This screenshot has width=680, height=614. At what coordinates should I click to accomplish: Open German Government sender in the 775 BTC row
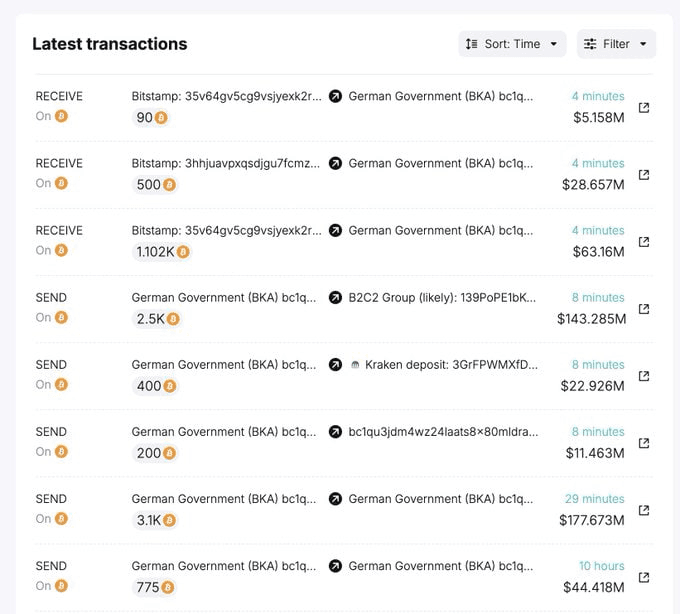224,566
